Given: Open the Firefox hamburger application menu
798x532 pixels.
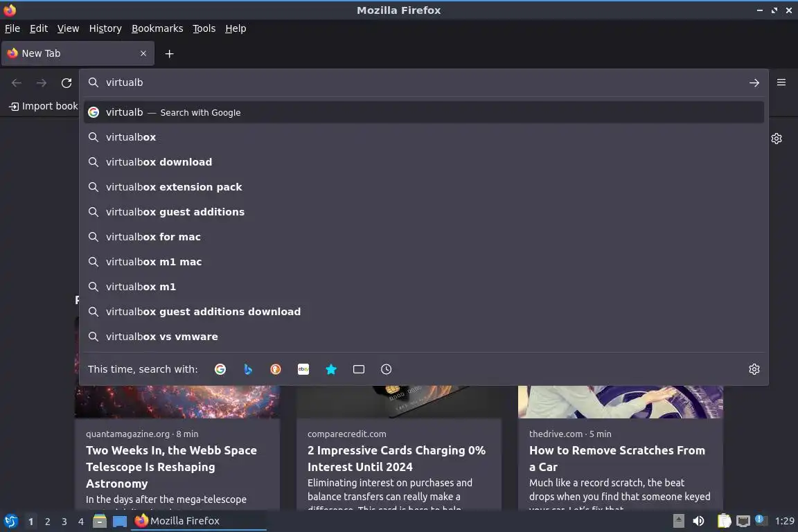Looking at the screenshot, I should 781,82.
